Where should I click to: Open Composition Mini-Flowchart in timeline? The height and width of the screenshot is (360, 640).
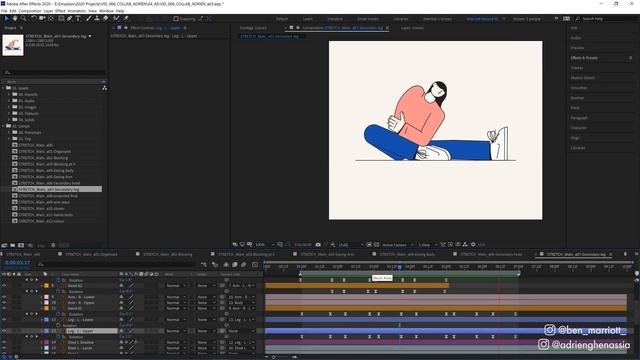(204, 264)
